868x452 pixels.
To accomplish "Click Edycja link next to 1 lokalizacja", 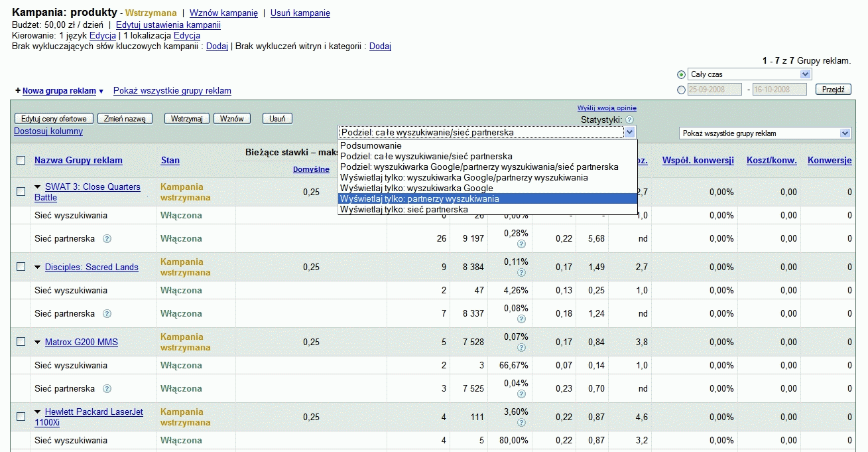I will (x=187, y=35).
